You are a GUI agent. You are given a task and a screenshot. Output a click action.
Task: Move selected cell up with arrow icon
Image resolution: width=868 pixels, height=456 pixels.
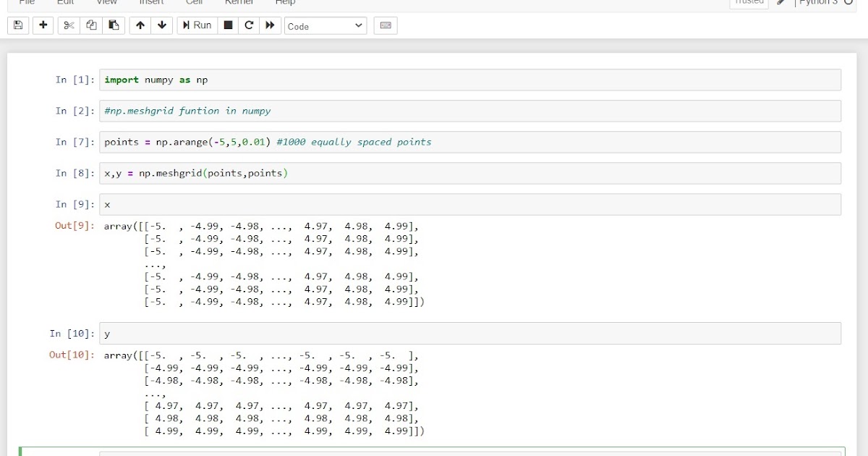[x=140, y=25]
